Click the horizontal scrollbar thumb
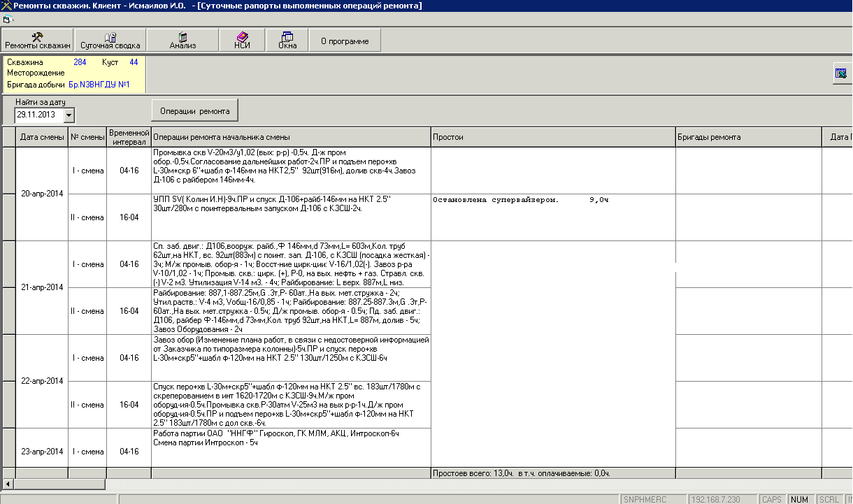853x504 pixels. pos(59,484)
